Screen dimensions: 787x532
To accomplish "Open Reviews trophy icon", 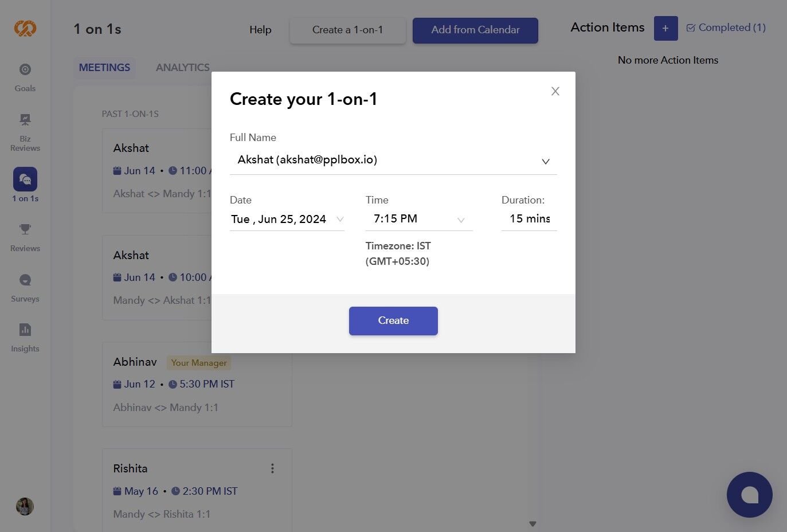I will (x=25, y=229).
